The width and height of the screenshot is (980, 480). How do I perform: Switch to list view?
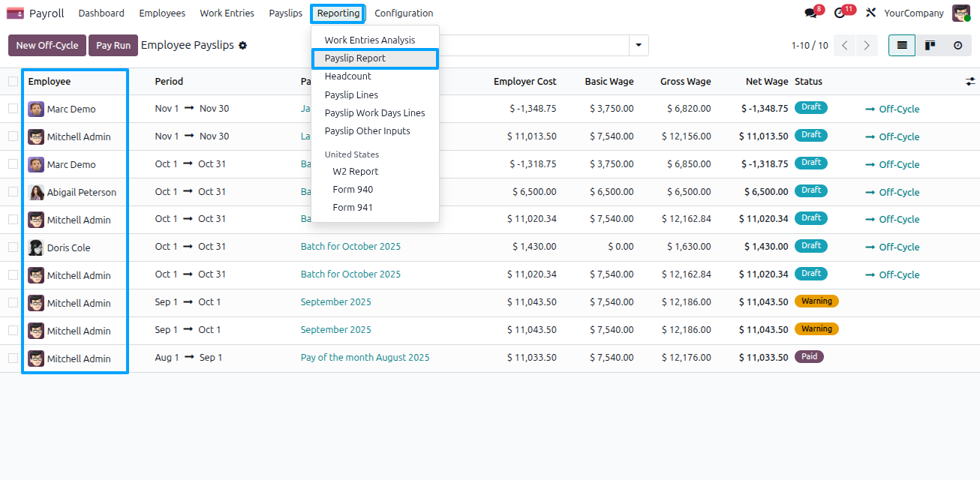pos(902,45)
